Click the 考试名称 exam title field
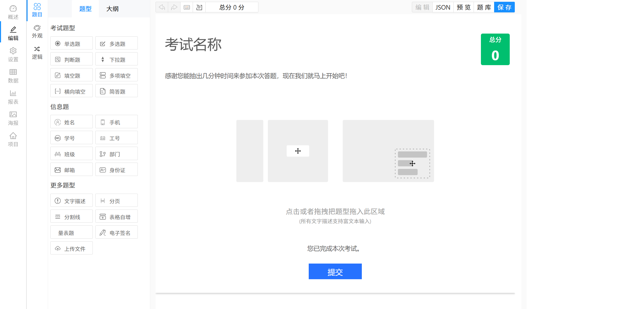The image size is (644, 309). (x=193, y=45)
